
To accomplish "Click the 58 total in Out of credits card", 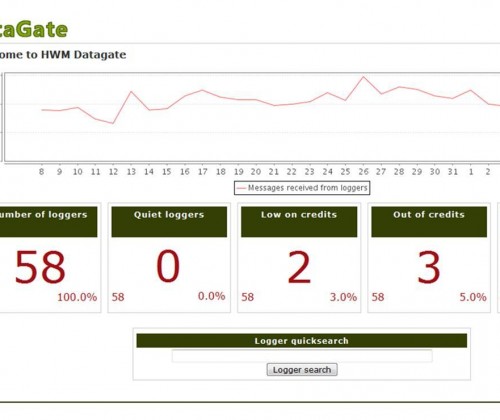I will click(x=378, y=297).
